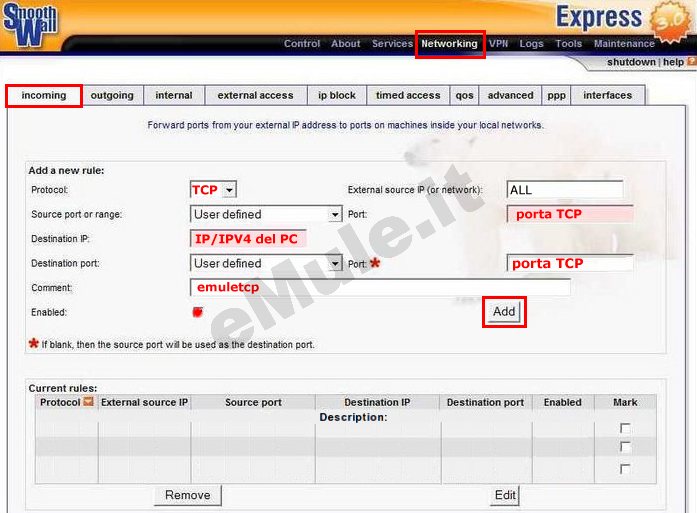Click the source Port input field
The height and width of the screenshot is (513, 697).
coord(570,214)
